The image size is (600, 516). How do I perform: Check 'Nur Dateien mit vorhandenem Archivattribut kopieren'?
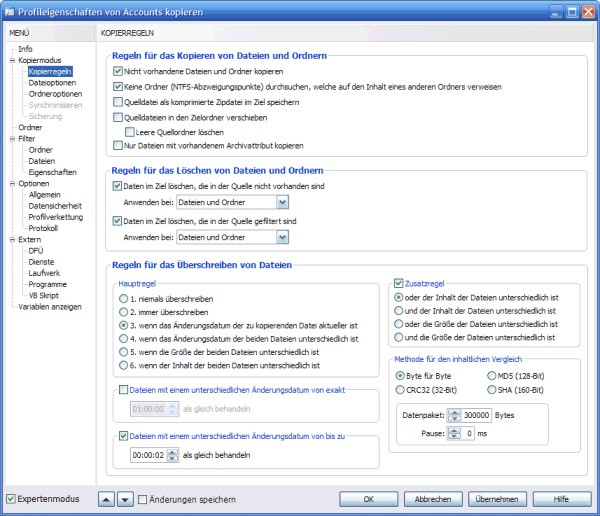pyautogui.click(x=117, y=145)
